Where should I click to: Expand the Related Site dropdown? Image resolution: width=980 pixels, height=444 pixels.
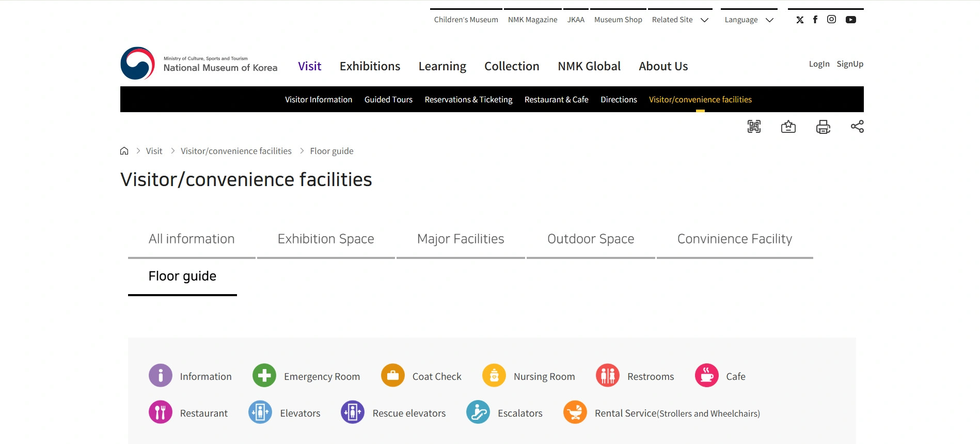click(x=679, y=20)
